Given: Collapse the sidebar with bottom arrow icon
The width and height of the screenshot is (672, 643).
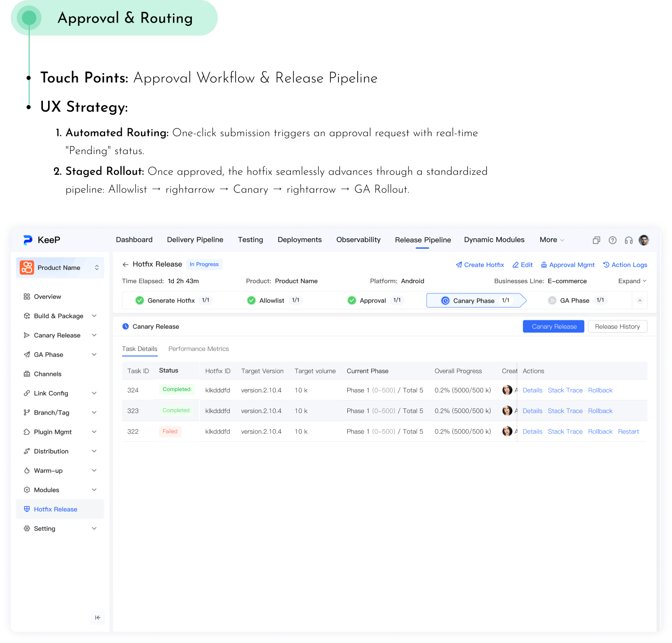Looking at the screenshot, I should point(98,618).
